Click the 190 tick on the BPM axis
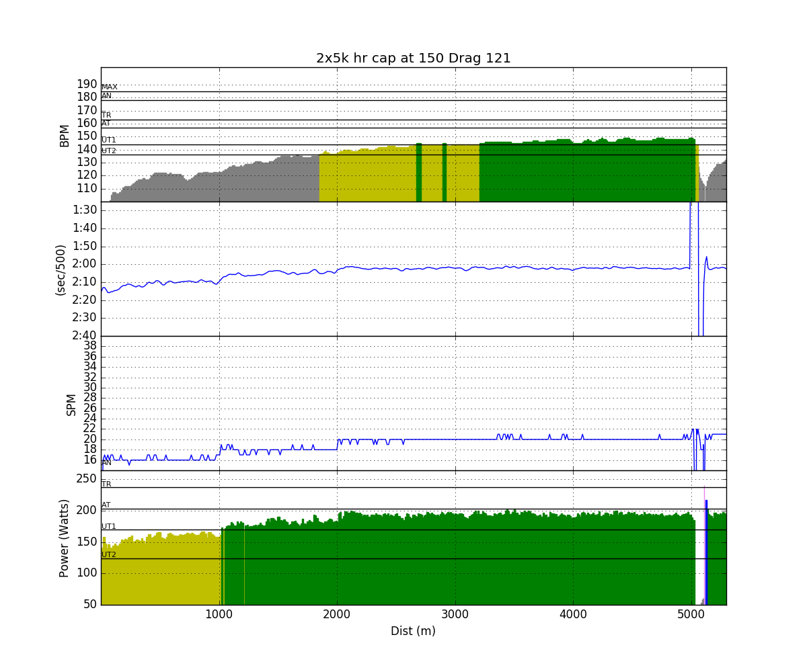 click(x=86, y=84)
